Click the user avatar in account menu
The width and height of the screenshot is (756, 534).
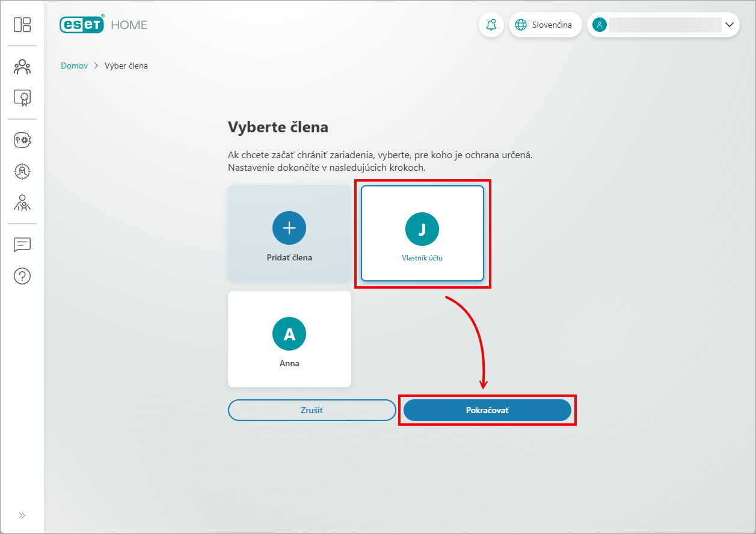pyautogui.click(x=599, y=25)
